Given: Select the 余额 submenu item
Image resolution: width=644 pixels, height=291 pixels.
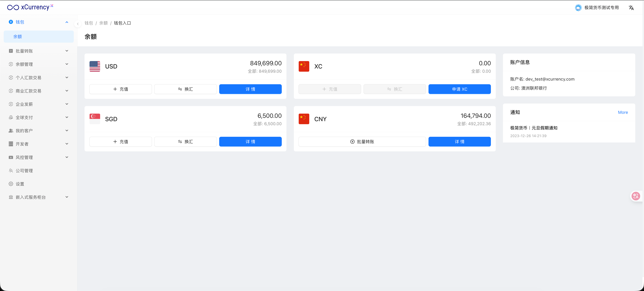Looking at the screenshot, I should (17, 37).
